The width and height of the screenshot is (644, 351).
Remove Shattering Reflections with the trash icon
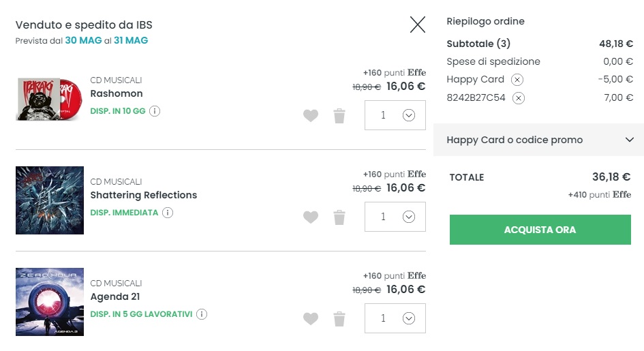339,217
